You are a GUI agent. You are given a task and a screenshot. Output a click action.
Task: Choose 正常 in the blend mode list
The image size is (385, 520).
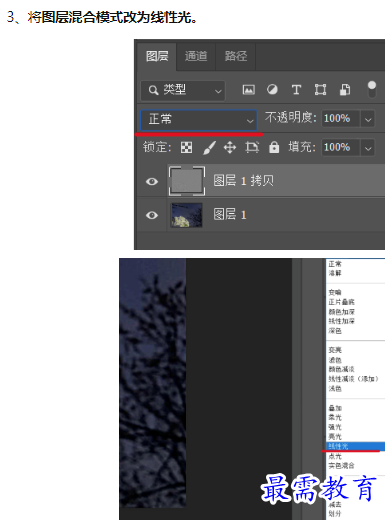[x=335, y=264]
